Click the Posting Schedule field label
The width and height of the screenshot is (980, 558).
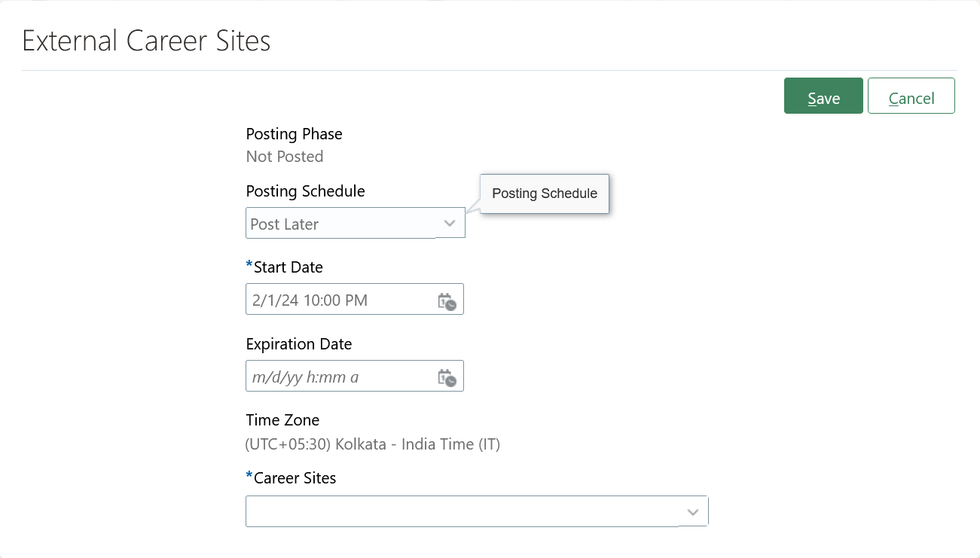[x=306, y=191]
